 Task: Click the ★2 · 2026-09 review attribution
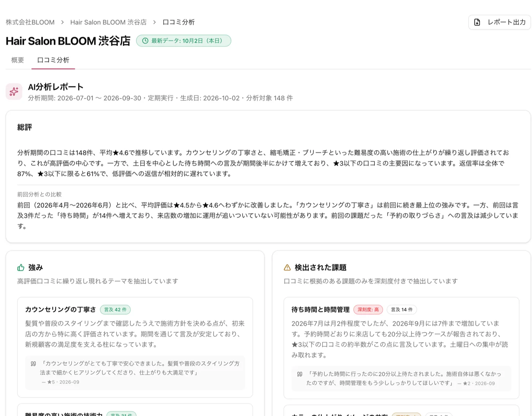pos(476,384)
